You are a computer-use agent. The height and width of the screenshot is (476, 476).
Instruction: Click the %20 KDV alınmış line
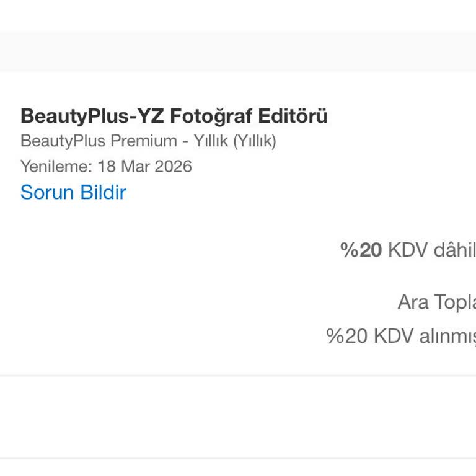(x=401, y=336)
